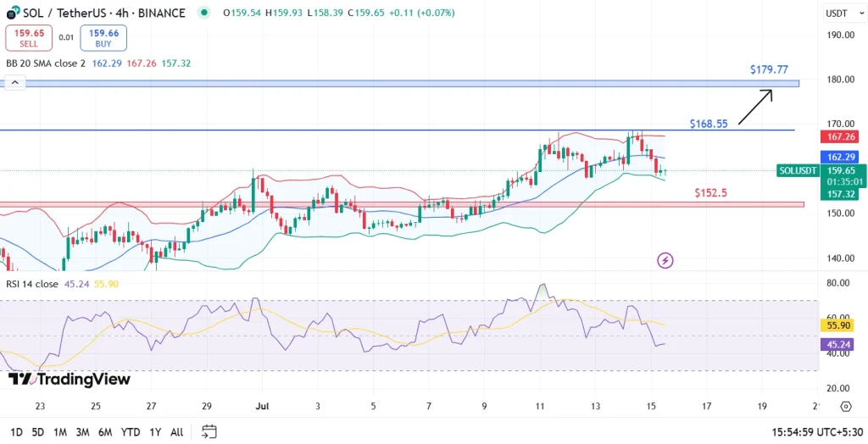Open the go-to-date calendar icon

[x=210, y=431]
